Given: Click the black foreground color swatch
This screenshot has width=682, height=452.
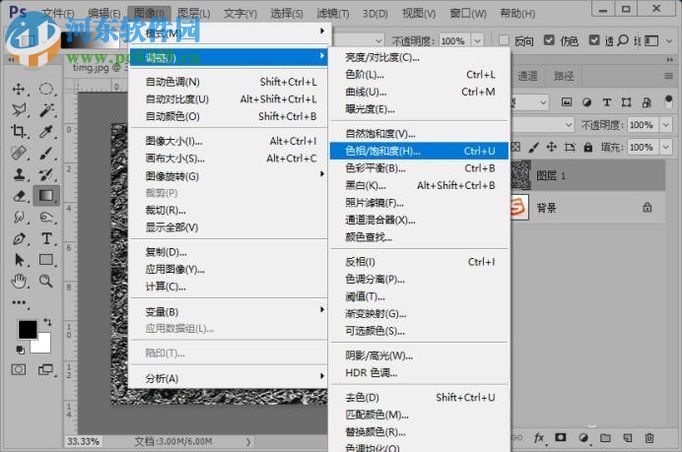Looking at the screenshot, I should [27, 329].
